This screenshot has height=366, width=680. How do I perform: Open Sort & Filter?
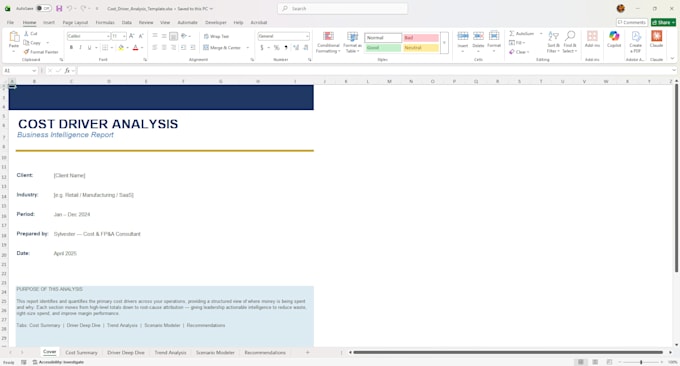[553, 42]
